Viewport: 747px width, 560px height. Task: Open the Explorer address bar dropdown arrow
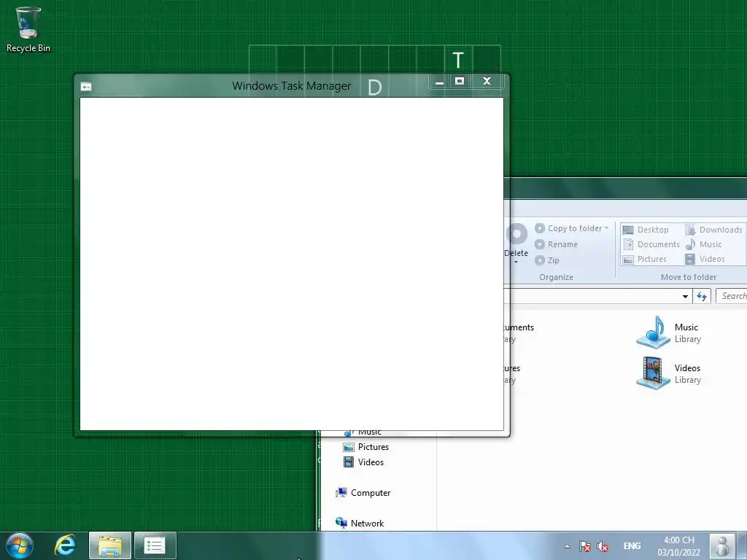click(685, 296)
